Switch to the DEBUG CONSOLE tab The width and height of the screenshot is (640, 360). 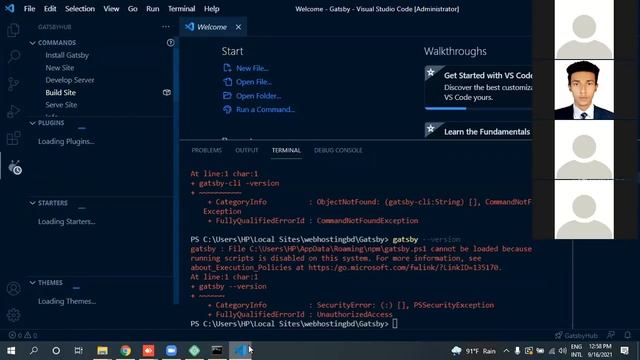[x=338, y=150]
